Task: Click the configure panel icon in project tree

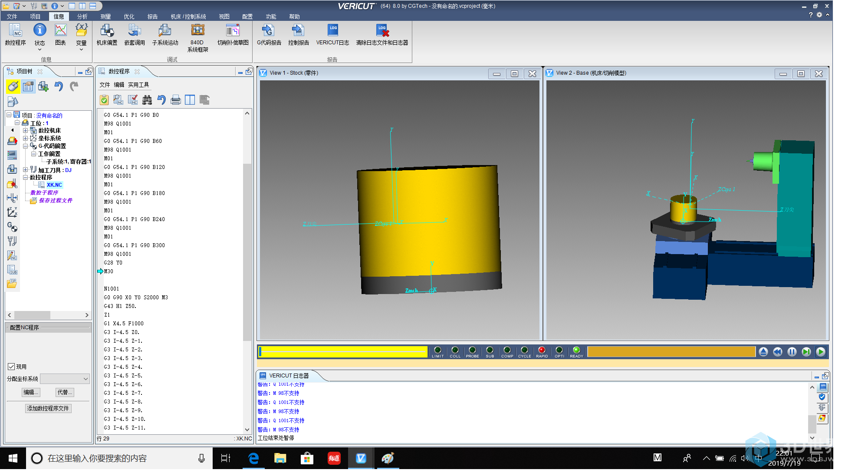Action: [28, 86]
